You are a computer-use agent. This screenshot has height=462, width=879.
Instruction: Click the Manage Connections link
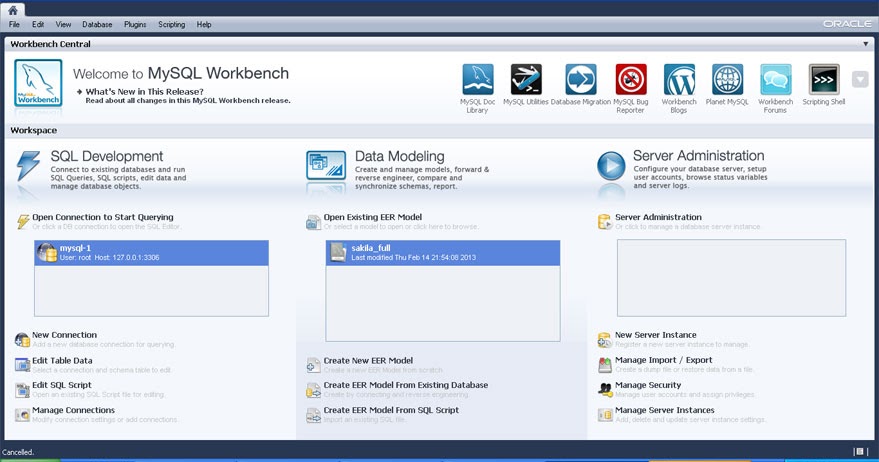(x=73, y=410)
